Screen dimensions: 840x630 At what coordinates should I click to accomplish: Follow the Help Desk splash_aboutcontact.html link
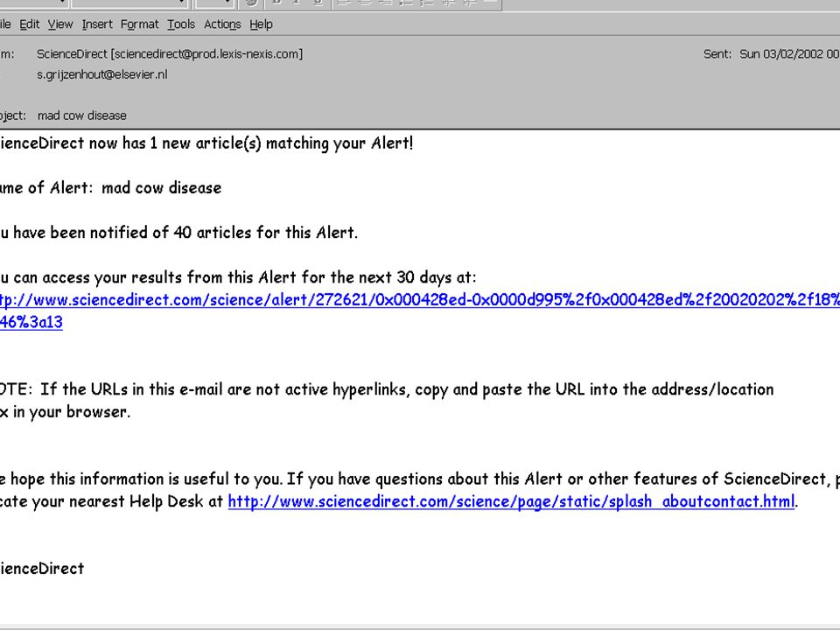pos(511,501)
